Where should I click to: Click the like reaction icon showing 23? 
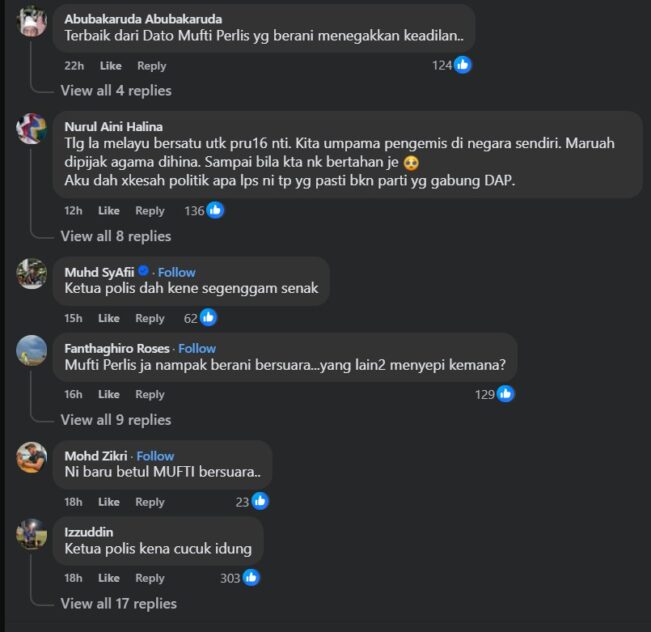point(260,502)
